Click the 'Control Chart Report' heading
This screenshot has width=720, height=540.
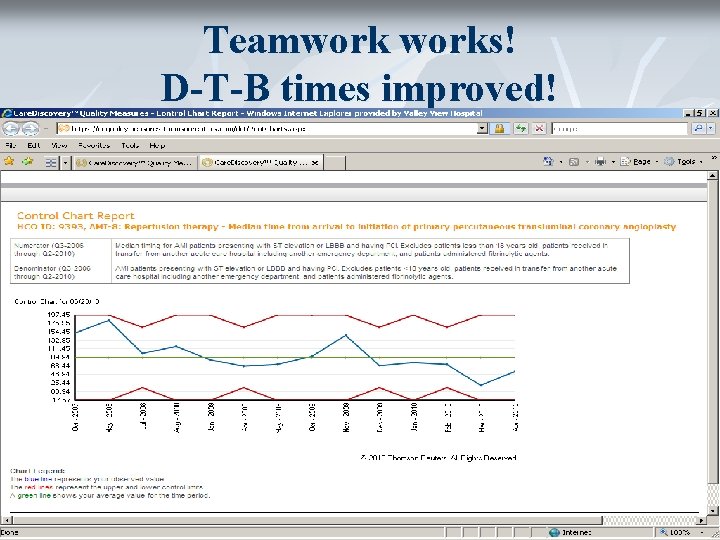(76, 216)
